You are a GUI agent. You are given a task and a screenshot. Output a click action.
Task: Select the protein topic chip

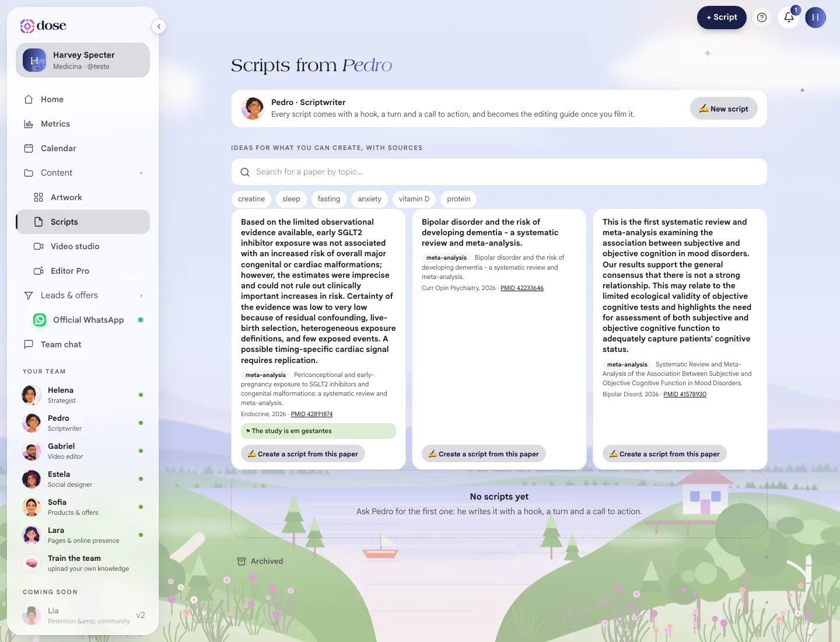[x=459, y=199]
